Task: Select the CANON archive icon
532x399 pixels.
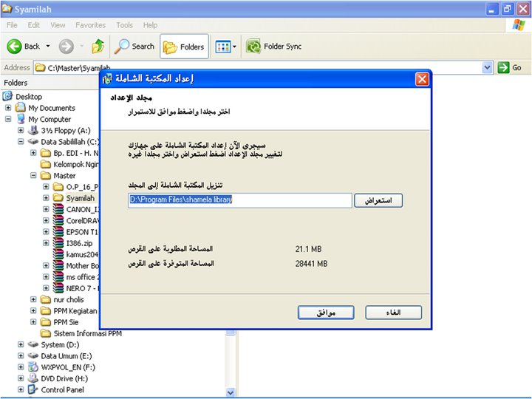Action: [58, 209]
